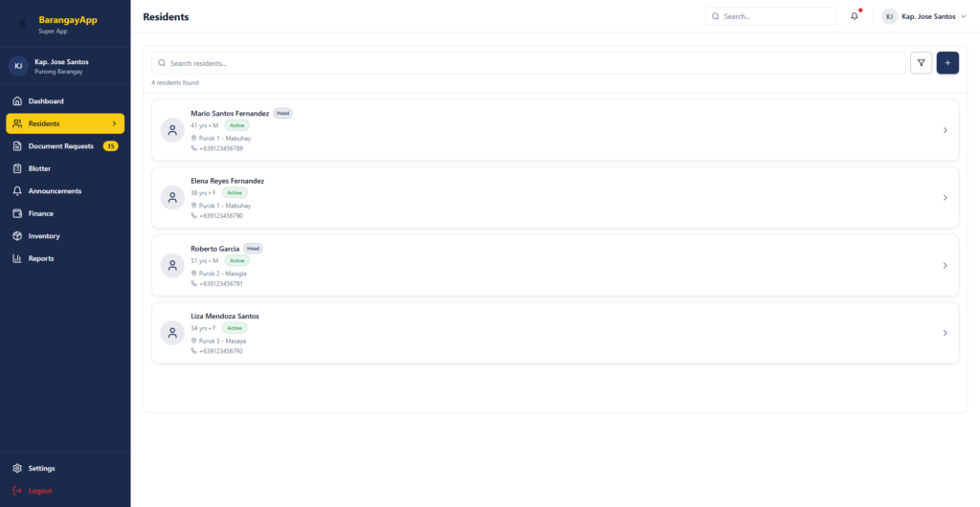Screen dimensions: 980x507
Task: Expand Roberto Garcia row chevron
Action: (x=945, y=266)
